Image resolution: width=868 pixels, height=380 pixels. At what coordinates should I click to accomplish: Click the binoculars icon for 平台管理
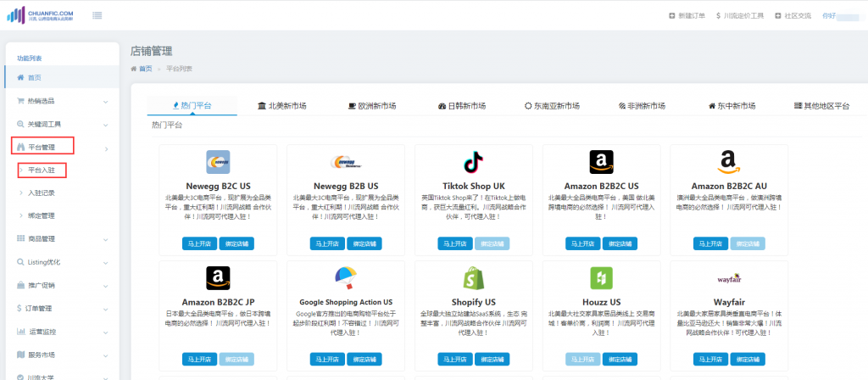coord(21,147)
